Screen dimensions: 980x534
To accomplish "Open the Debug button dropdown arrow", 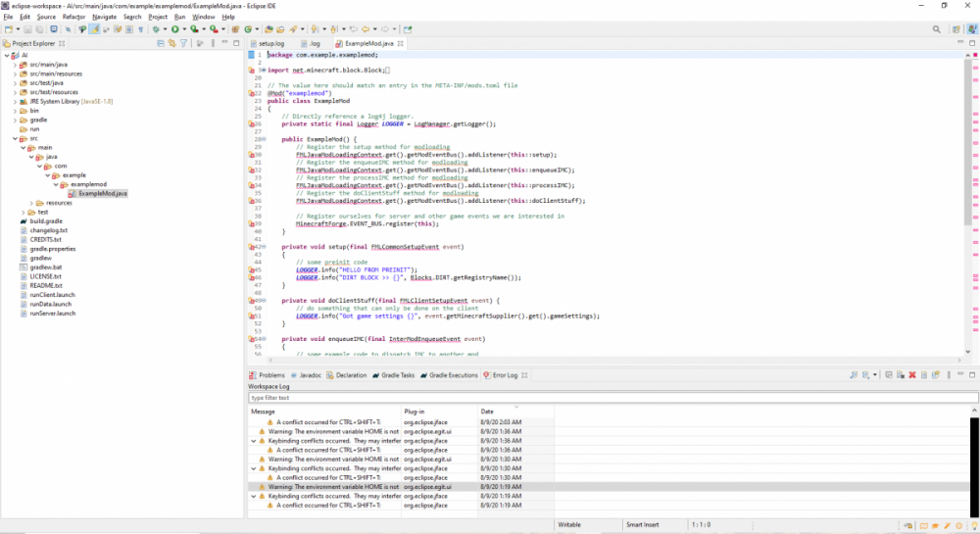I will pos(165,28).
